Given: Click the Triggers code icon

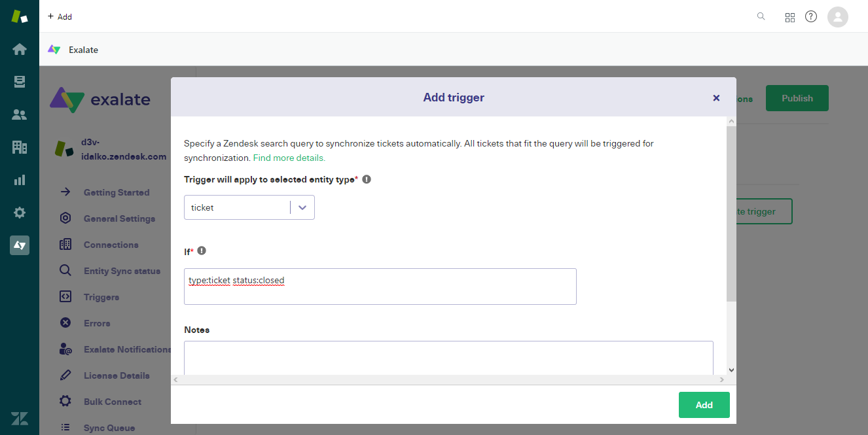Looking at the screenshot, I should [65, 297].
